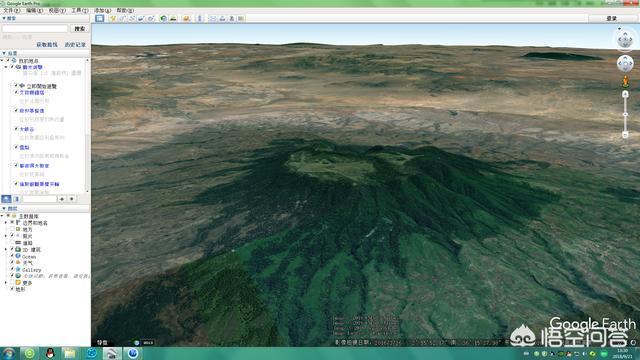Click the zoom slider on the map
This screenshot has width=640, height=360.
tap(625, 115)
